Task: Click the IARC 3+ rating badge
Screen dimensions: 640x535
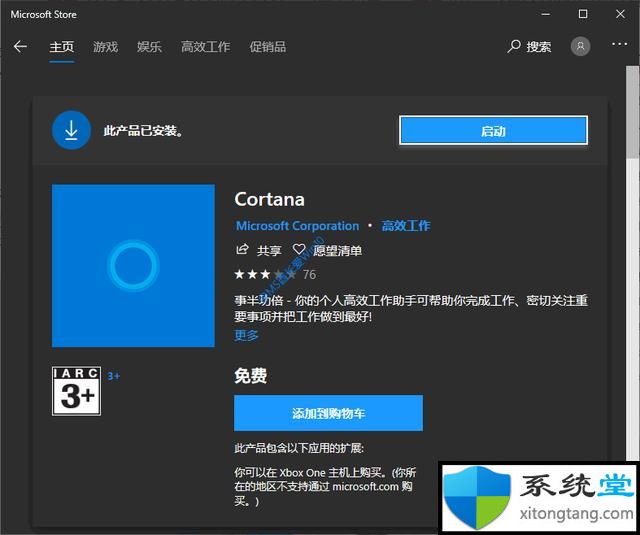Action: 76,391
